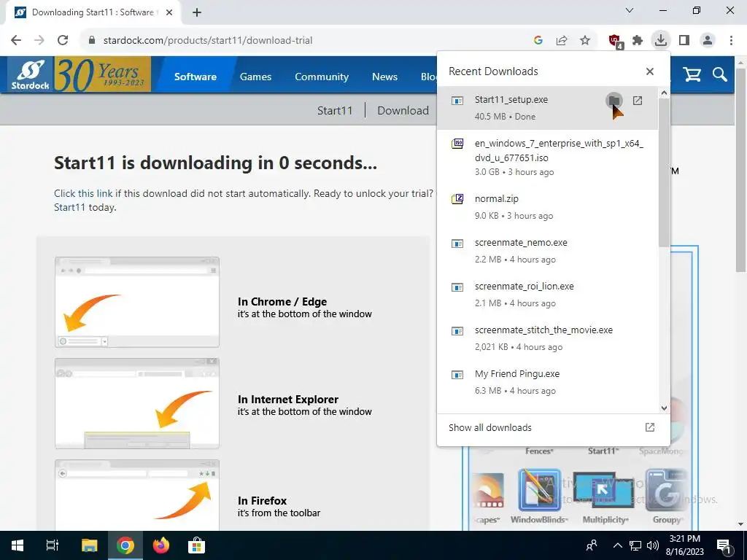Viewport: 747px width, 560px height.
Task: Open the Extensions puzzle icon
Action: (x=638, y=40)
